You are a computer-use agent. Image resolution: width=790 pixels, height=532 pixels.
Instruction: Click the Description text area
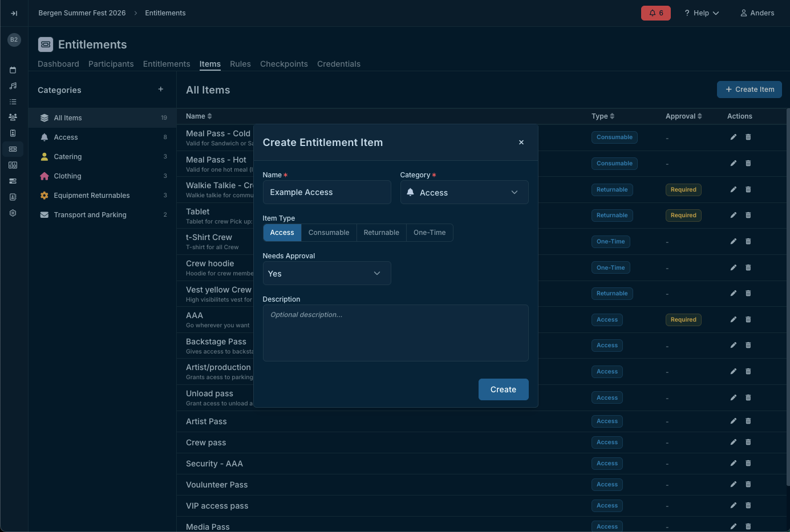pyautogui.click(x=395, y=333)
